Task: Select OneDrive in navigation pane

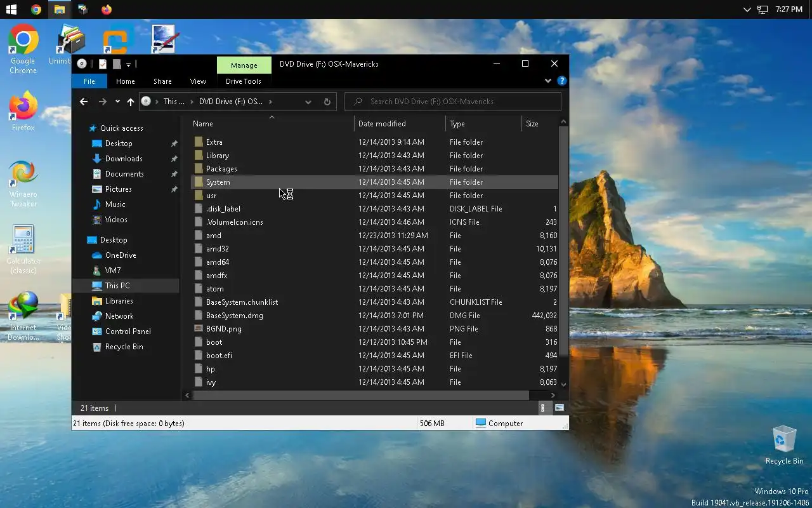Action: pos(121,255)
